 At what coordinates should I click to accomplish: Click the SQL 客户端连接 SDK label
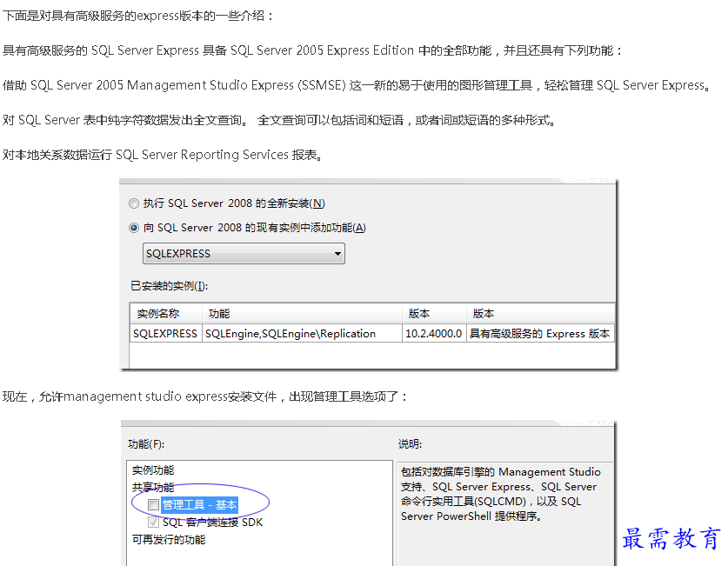tap(212, 523)
